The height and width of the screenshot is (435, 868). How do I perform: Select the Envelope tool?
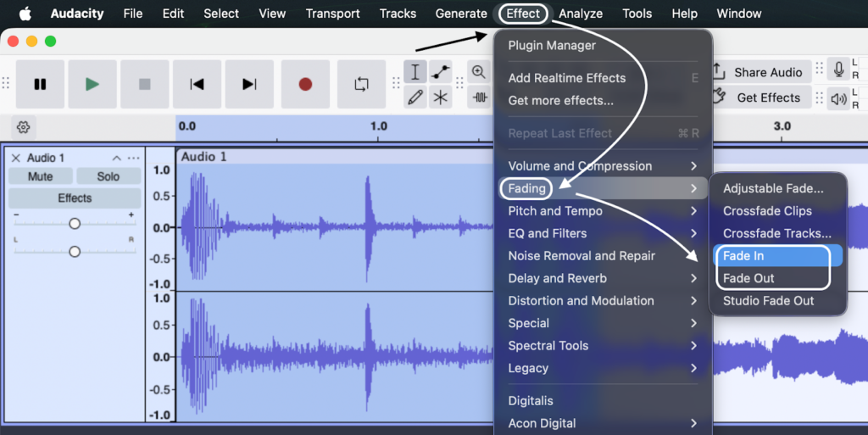[440, 72]
